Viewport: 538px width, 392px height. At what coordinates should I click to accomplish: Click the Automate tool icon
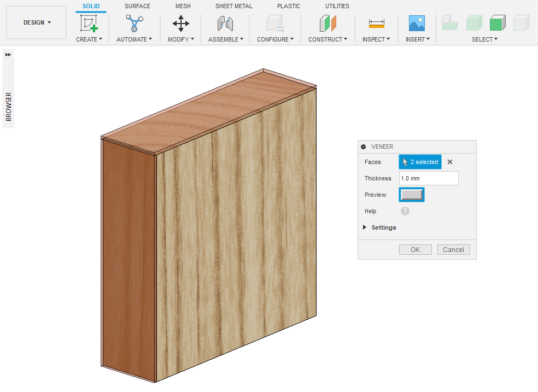(x=134, y=24)
